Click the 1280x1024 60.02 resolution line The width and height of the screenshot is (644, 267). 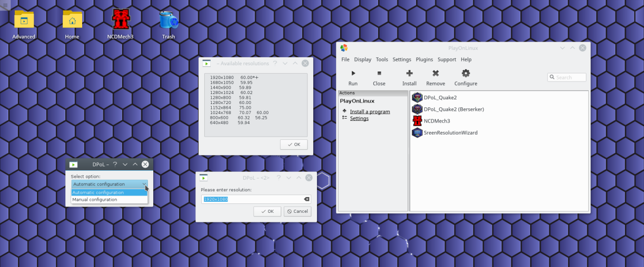click(231, 93)
